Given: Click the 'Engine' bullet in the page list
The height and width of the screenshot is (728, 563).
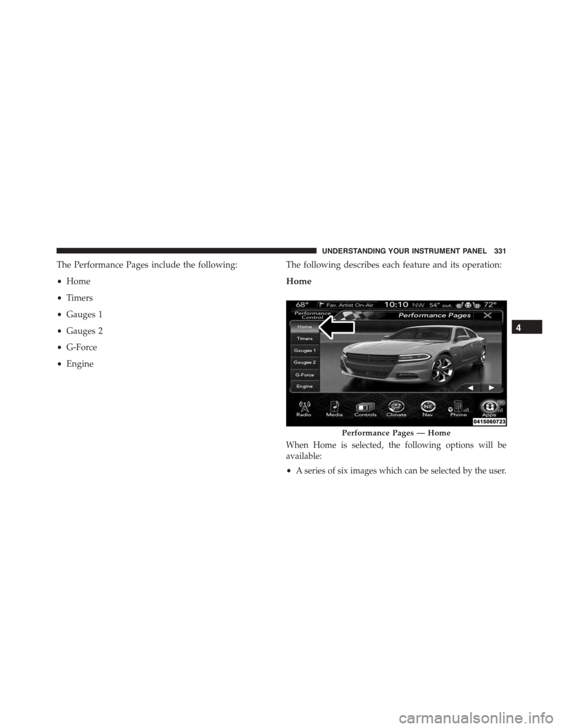Looking at the screenshot, I should click(x=80, y=364).
